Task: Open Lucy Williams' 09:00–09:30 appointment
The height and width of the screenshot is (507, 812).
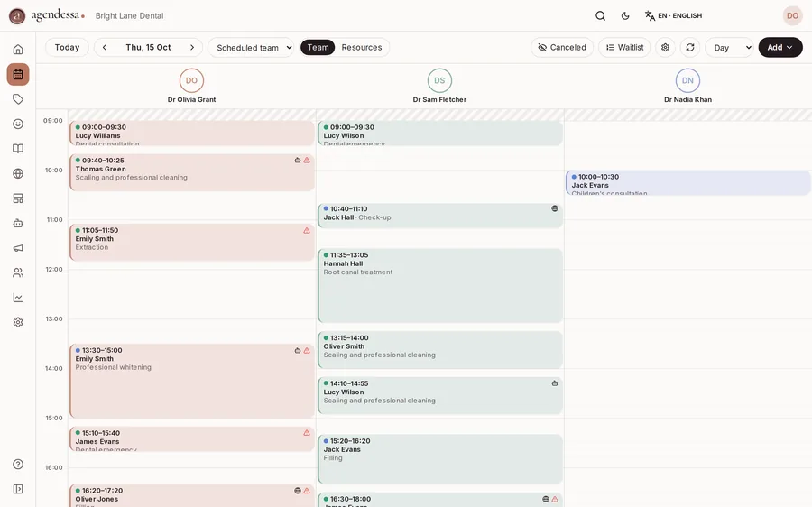Action: tap(192, 134)
